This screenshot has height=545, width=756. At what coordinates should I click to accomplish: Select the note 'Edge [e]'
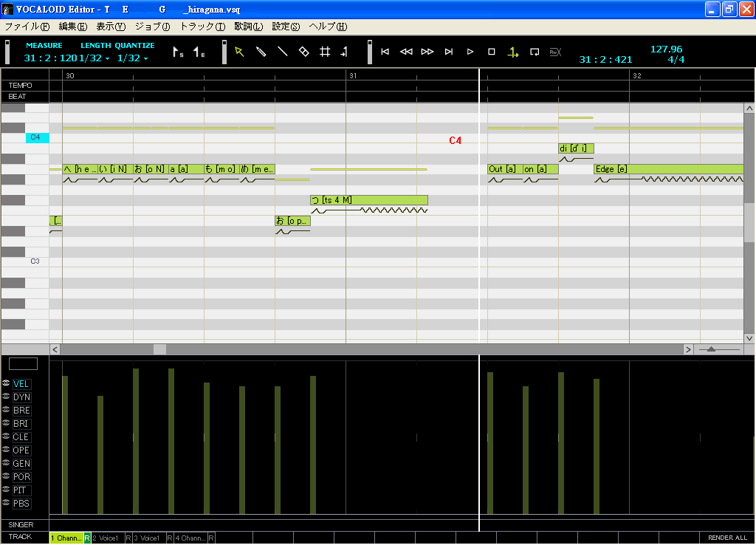(x=668, y=169)
